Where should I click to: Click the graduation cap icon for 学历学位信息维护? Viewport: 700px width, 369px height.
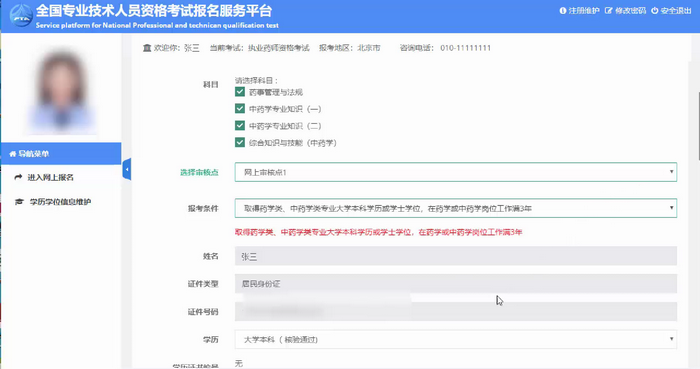[19, 202]
